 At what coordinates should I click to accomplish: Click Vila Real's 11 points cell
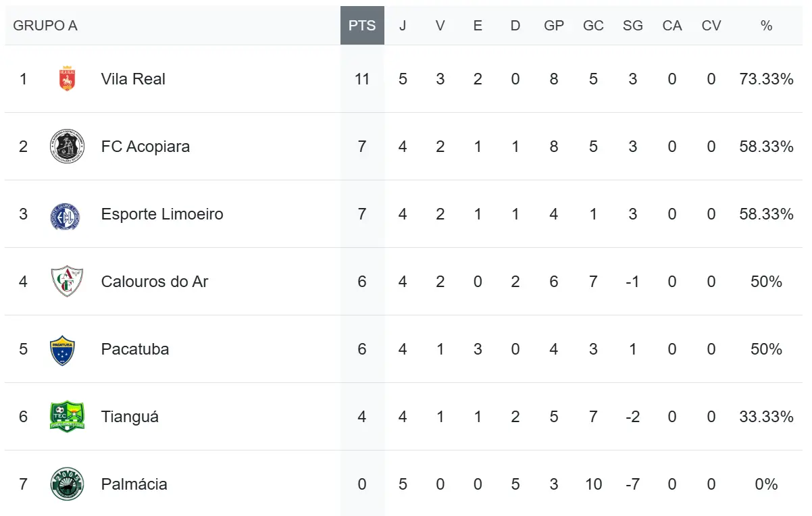362,79
